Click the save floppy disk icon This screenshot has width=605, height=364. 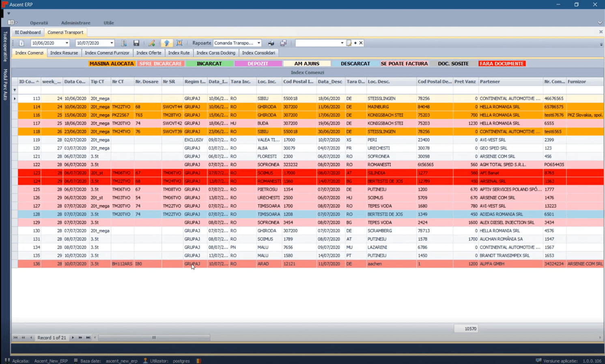coord(136,43)
